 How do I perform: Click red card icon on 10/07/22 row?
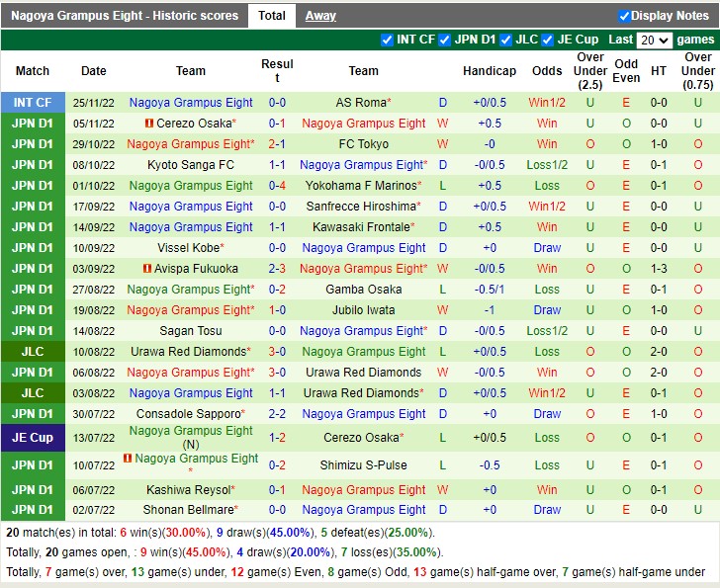[128, 459]
